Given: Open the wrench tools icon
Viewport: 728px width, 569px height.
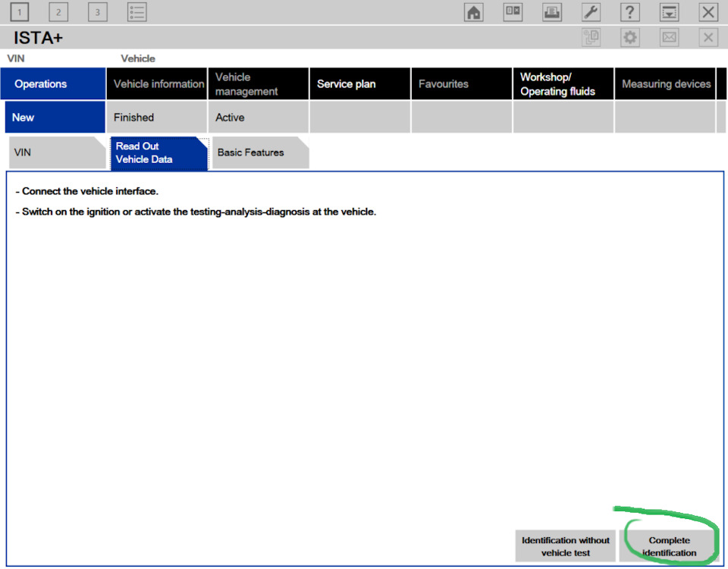Looking at the screenshot, I should (x=591, y=12).
